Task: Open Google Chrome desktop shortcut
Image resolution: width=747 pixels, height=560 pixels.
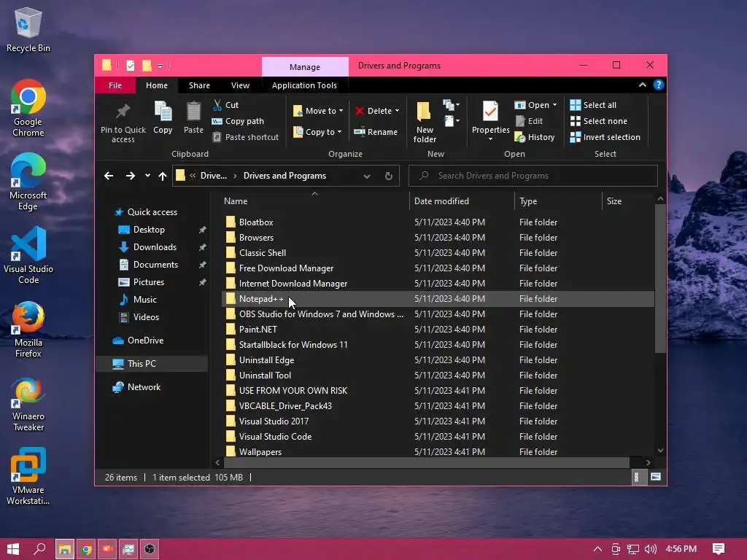Action: click(28, 108)
